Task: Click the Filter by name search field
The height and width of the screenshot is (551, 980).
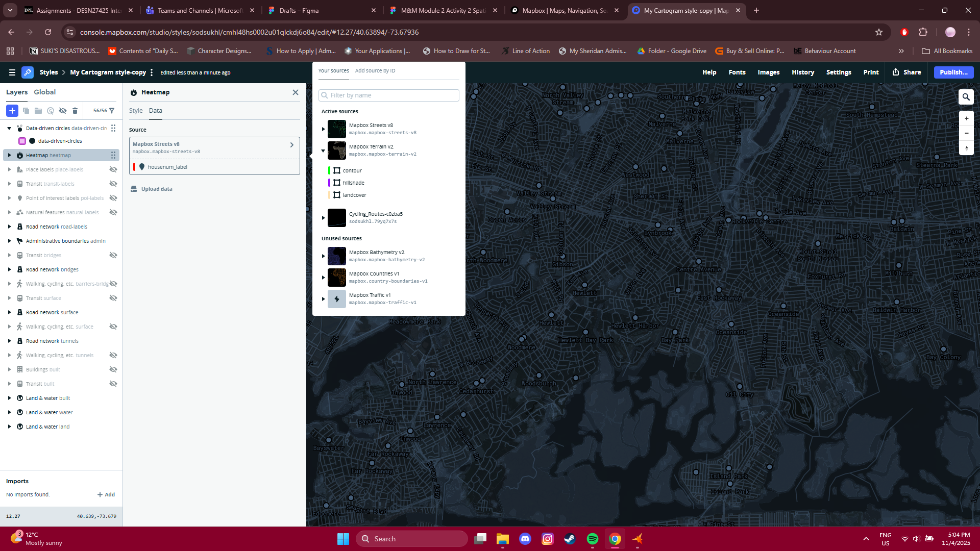Action: pyautogui.click(x=389, y=95)
